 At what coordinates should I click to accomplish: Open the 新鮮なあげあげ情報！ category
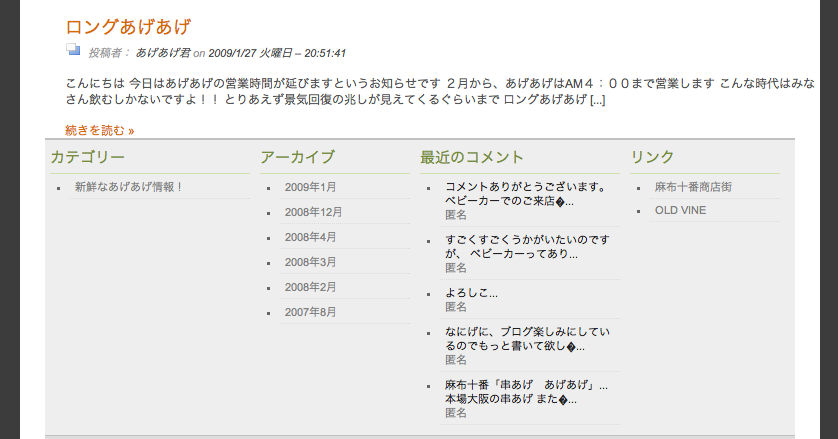128,187
